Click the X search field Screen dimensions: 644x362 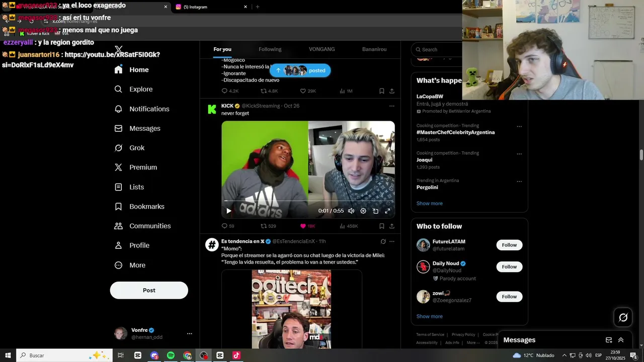click(438, 49)
